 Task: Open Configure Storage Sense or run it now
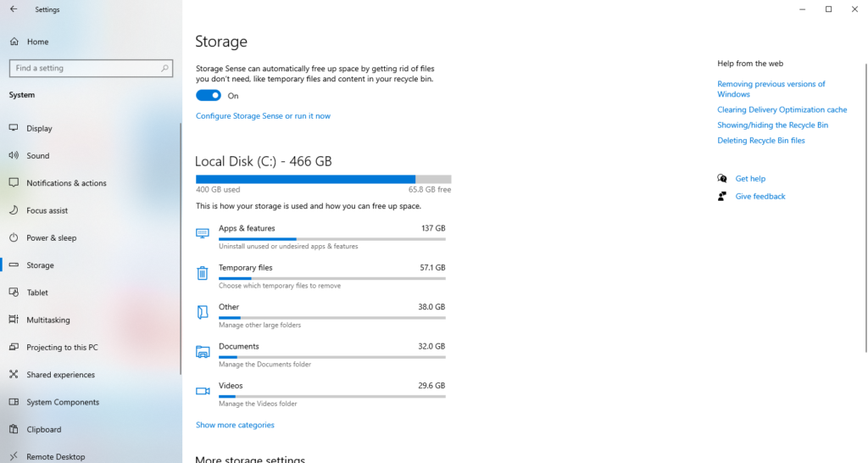tap(263, 116)
